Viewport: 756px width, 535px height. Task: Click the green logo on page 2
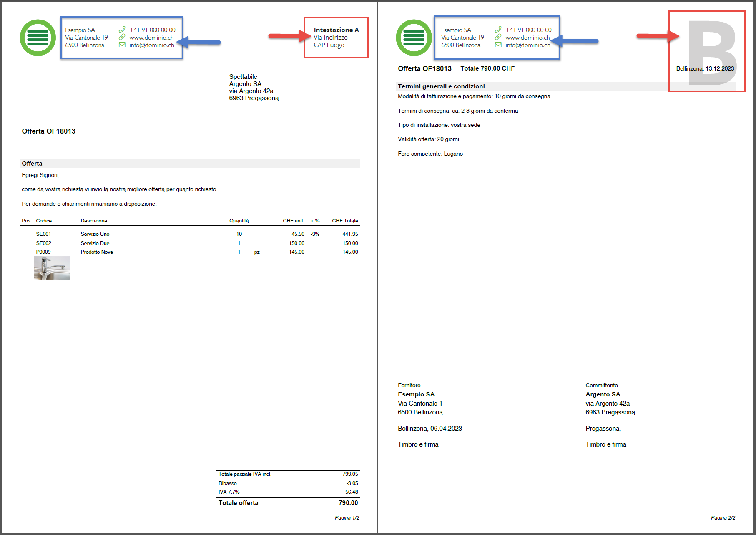click(414, 38)
